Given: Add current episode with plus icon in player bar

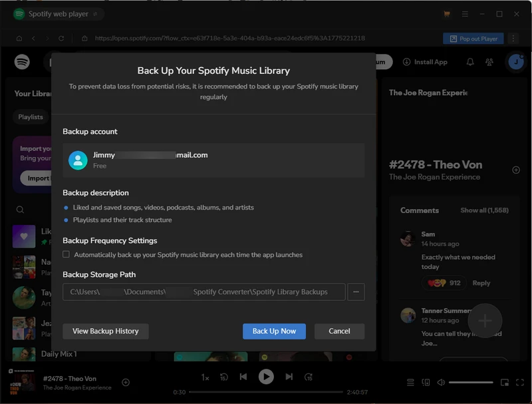Looking at the screenshot, I should click(126, 382).
